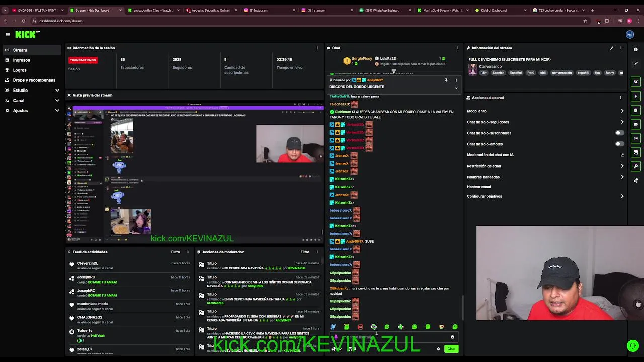The height and width of the screenshot is (362, 644).
Task: Select the blue bird emote in quick bar
Action: click(x=333, y=327)
